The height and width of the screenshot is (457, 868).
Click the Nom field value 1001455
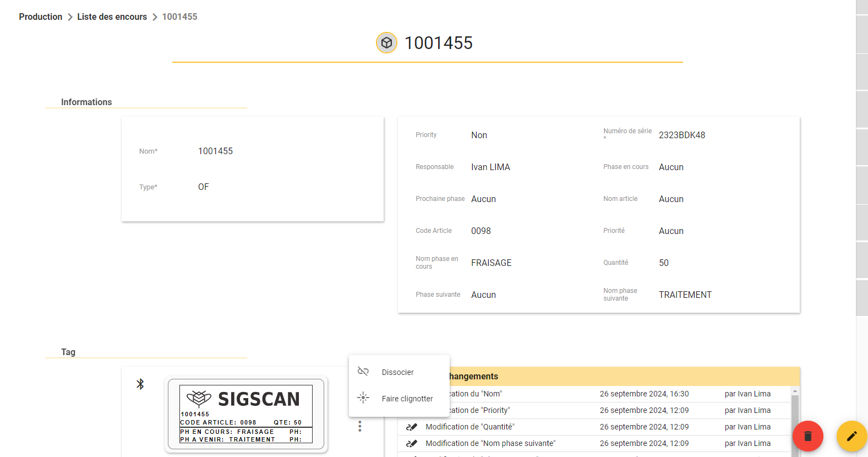point(216,151)
